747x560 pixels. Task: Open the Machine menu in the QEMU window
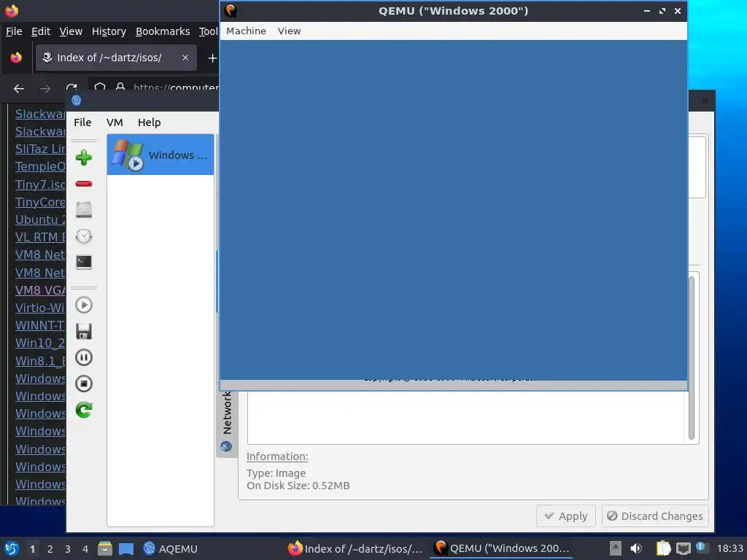246,31
